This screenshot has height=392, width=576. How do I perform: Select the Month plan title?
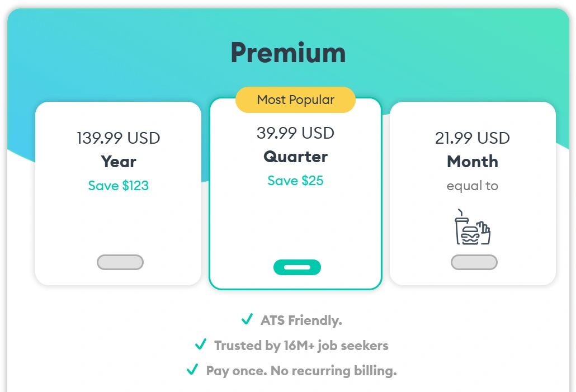click(x=473, y=162)
